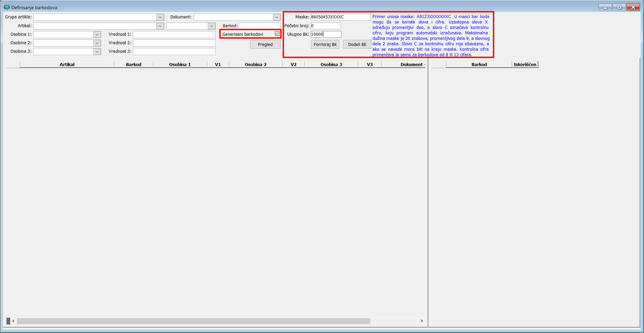Click the app icon in the title bar
This screenshot has height=333, width=644.
click(6, 7)
